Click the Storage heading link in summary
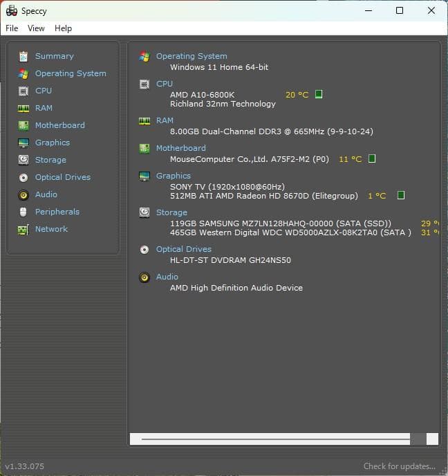Screen dimensions: 448x476 click(x=171, y=212)
